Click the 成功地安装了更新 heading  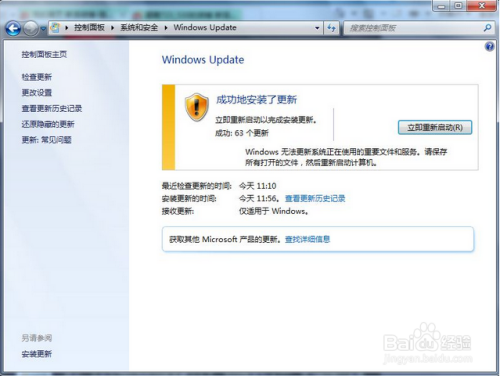pos(256,99)
